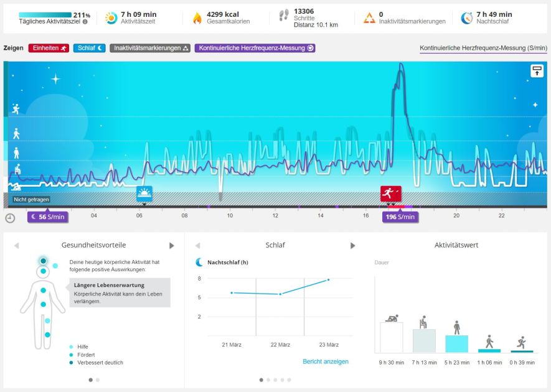Click the clock icon left of timeline
This screenshot has height=392, width=551.
point(11,218)
